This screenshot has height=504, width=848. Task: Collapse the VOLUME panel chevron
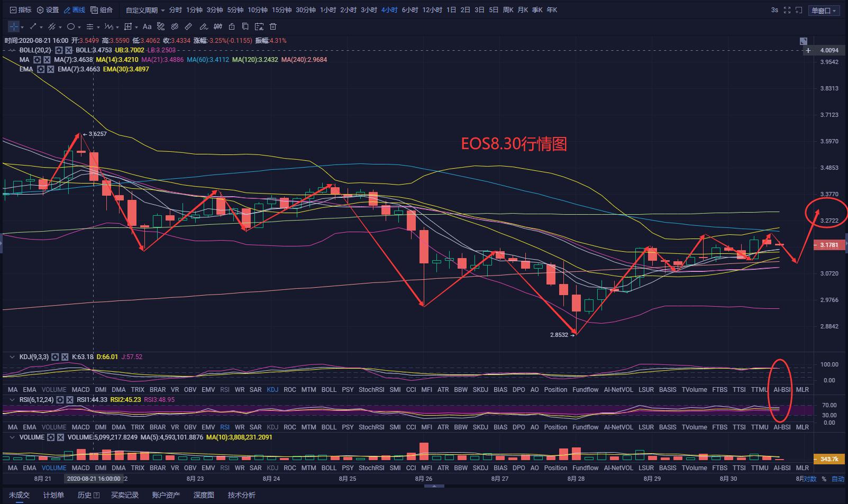tap(12, 437)
